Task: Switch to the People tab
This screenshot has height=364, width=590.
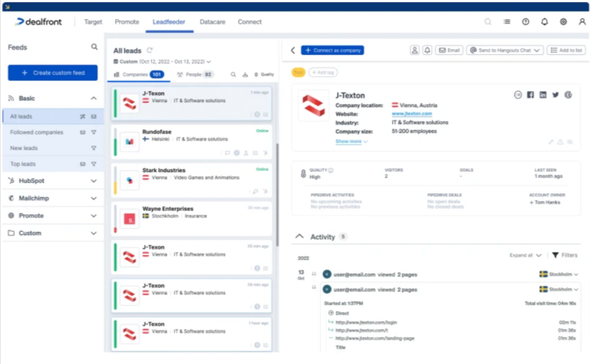Action: click(x=195, y=75)
